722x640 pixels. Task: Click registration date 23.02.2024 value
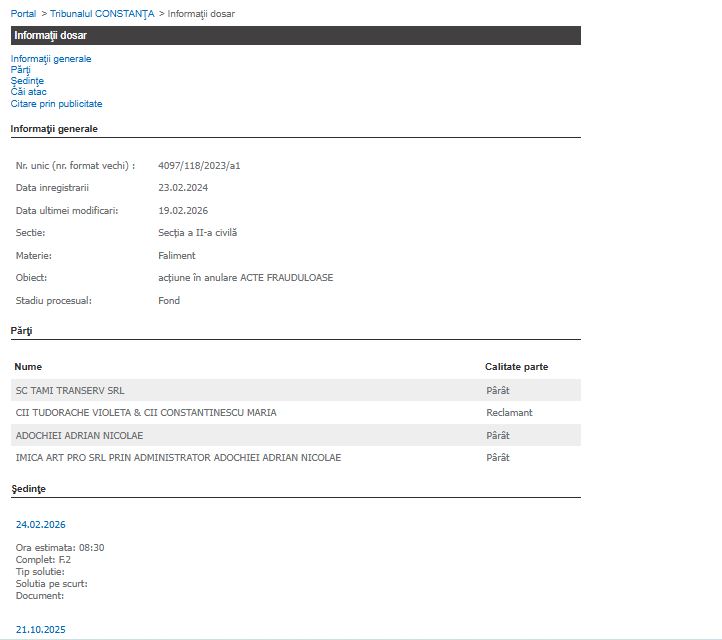[183, 188]
